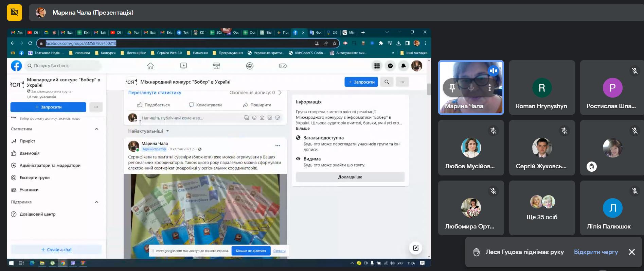644x271 pixels.
Task: Select Адміністратори та модератори menu item
Action: [50, 165]
